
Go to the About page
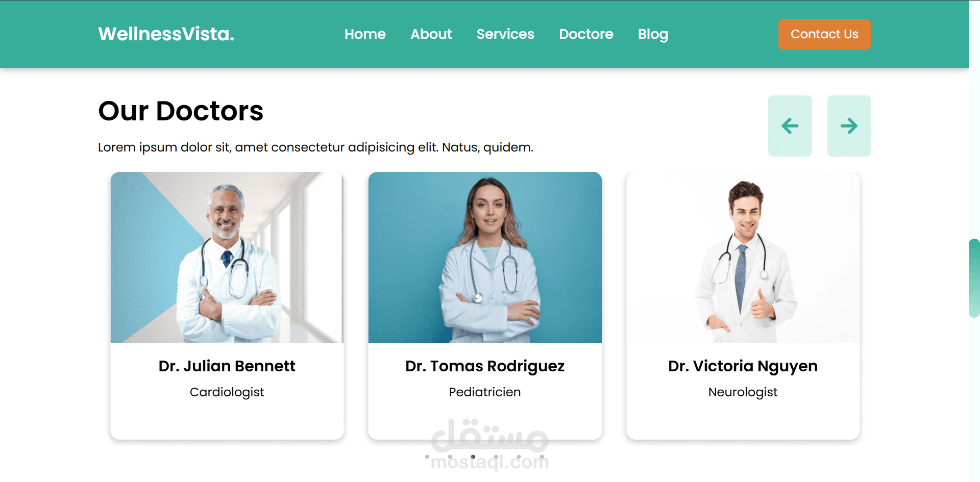pyautogui.click(x=431, y=34)
